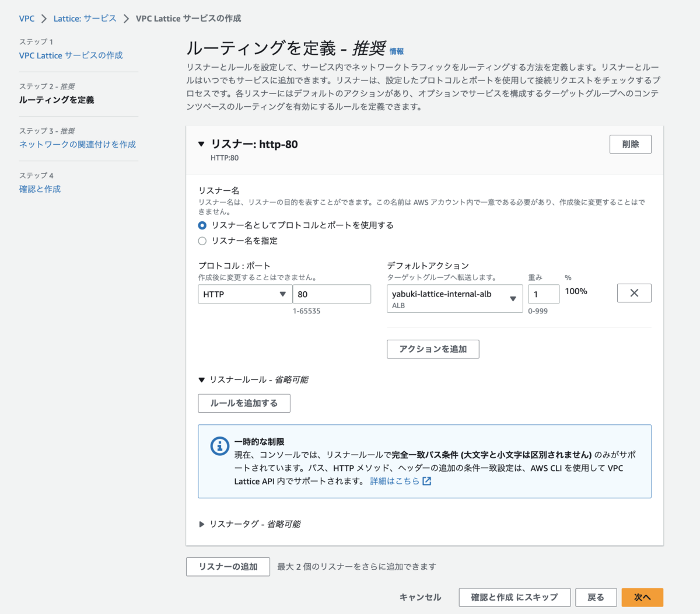Image resolution: width=700 pixels, height=614 pixels.
Task: Select リスナー名としてプロトコルとポートを使用する radio option
Action: tap(202, 225)
